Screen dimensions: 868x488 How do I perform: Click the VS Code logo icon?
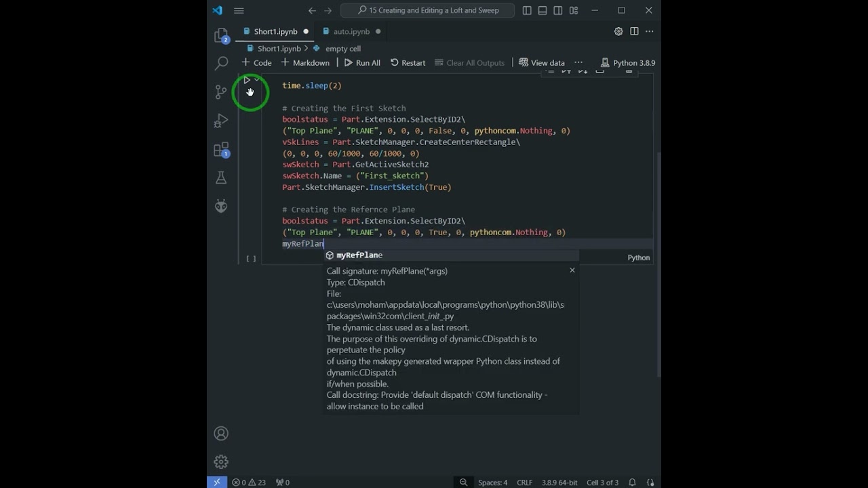point(217,10)
